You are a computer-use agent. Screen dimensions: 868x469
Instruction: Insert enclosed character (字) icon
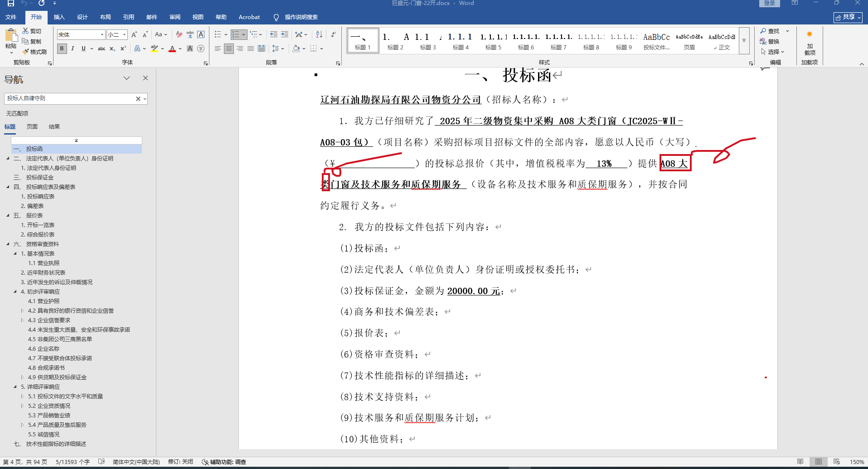tap(201, 48)
